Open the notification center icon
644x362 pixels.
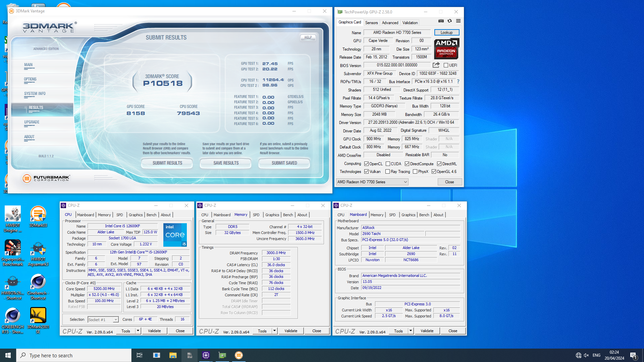coord(633,355)
